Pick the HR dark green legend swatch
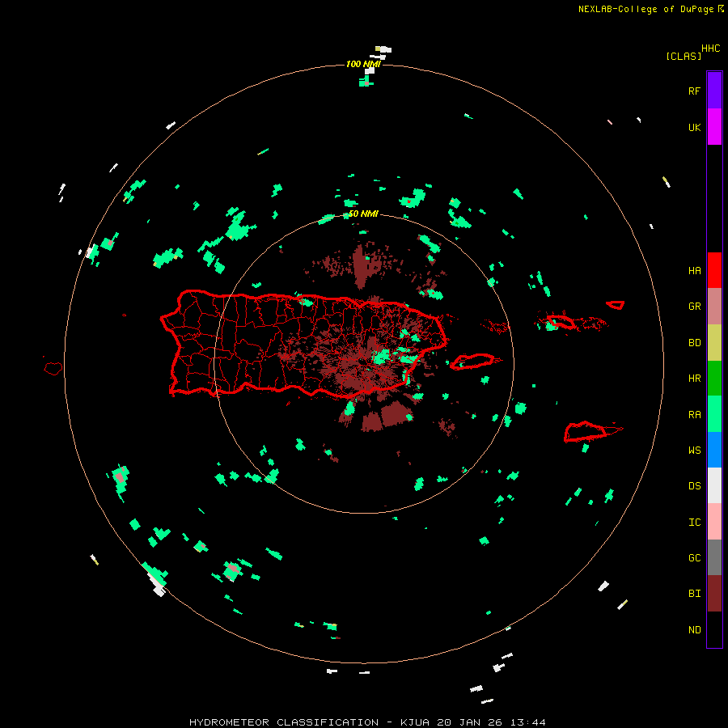The height and width of the screenshot is (728, 728). pos(714,378)
